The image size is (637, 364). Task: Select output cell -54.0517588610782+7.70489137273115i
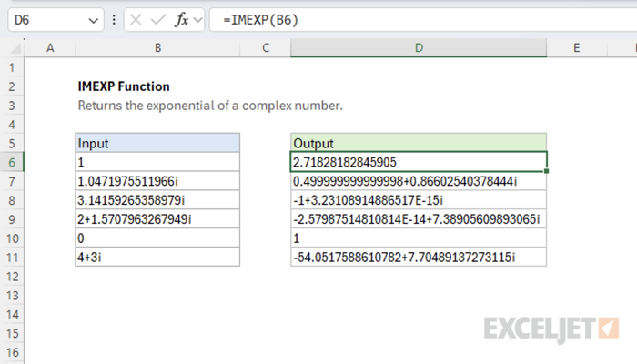[419, 258]
